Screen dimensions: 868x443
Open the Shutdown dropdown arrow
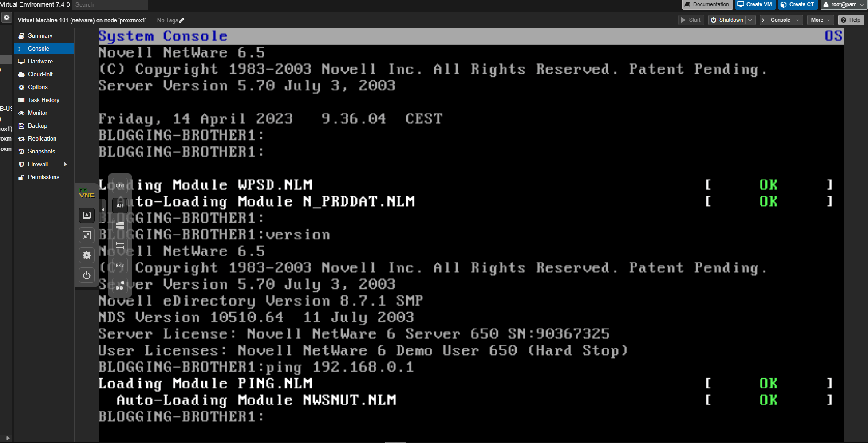[750, 20]
